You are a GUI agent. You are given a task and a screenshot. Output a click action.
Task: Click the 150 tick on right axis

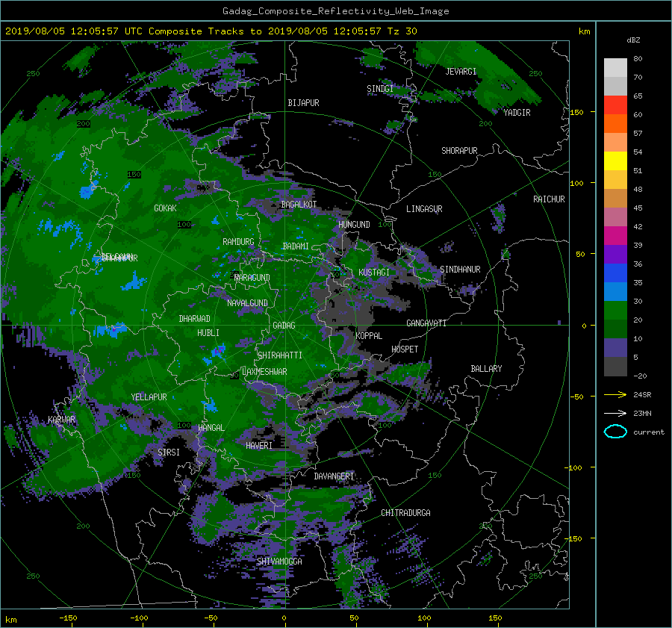[576, 112]
